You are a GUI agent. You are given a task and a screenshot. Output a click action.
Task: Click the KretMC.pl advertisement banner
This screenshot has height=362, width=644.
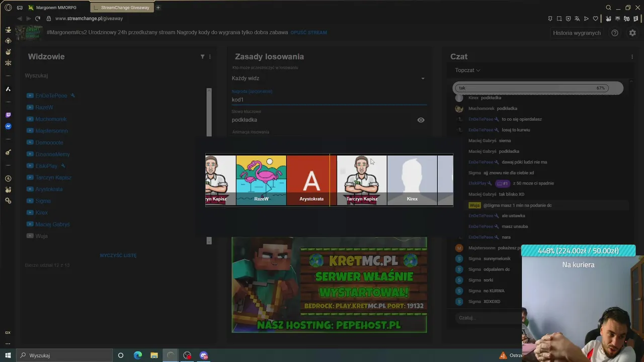point(329,285)
